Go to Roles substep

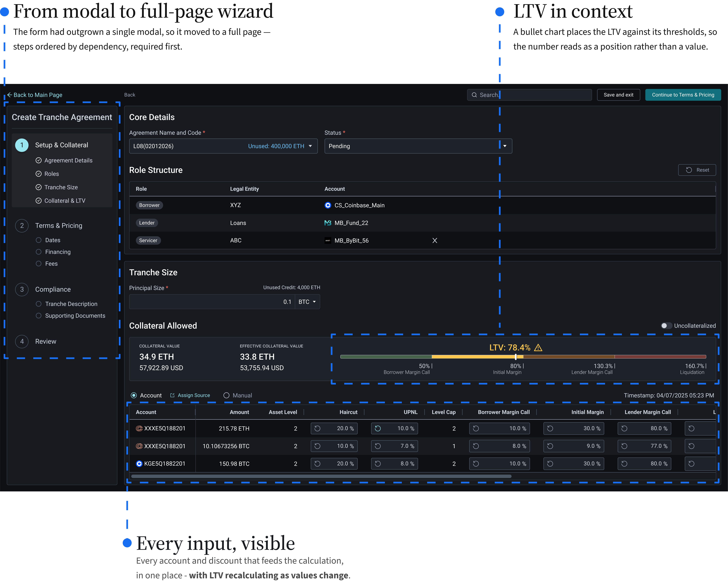(x=47, y=174)
